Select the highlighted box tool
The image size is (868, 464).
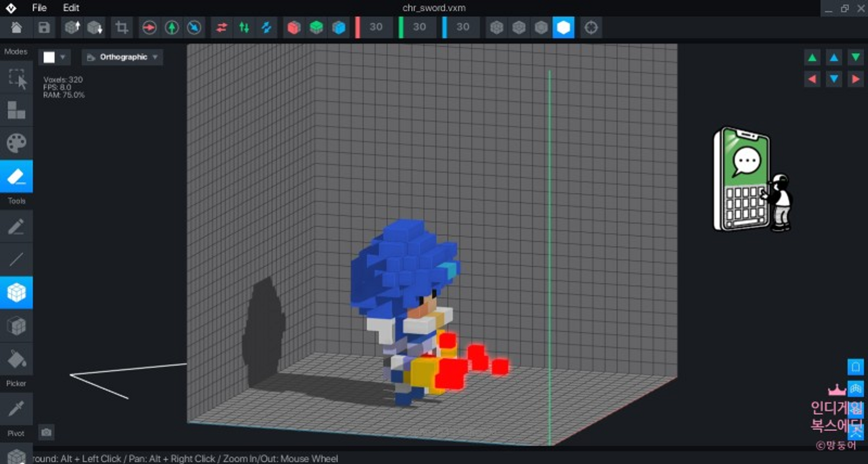pyautogui.click(x=16, y=293)
